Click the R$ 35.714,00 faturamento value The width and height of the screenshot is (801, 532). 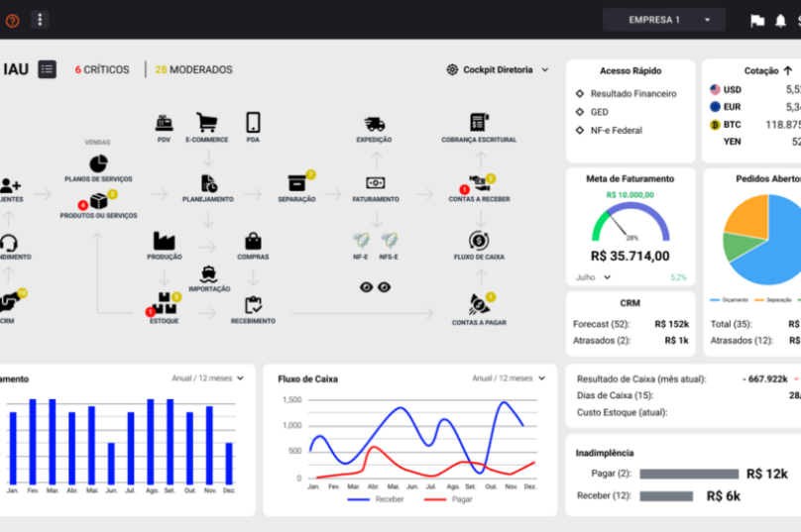[629, 256]
